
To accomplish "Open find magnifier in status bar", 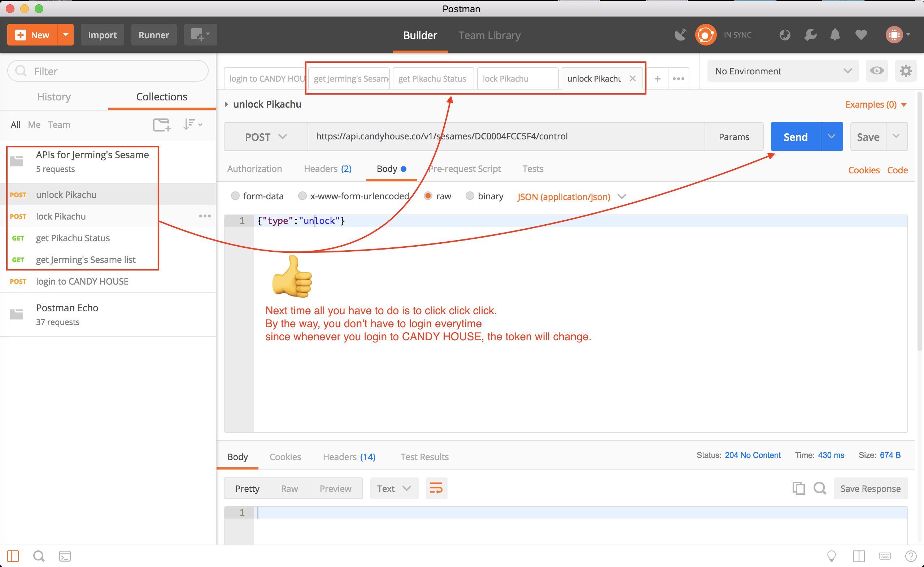I will (x=39, y=556).
